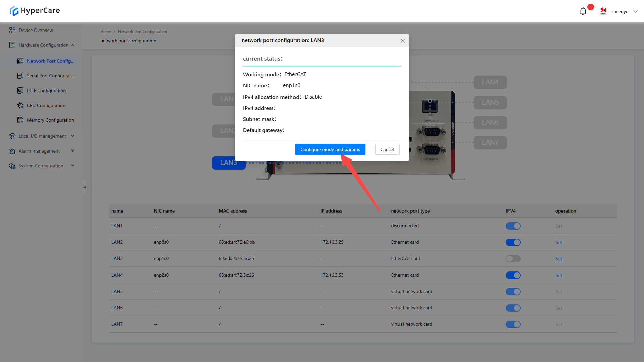Click the Device Overview grid icon

point(12,30)
